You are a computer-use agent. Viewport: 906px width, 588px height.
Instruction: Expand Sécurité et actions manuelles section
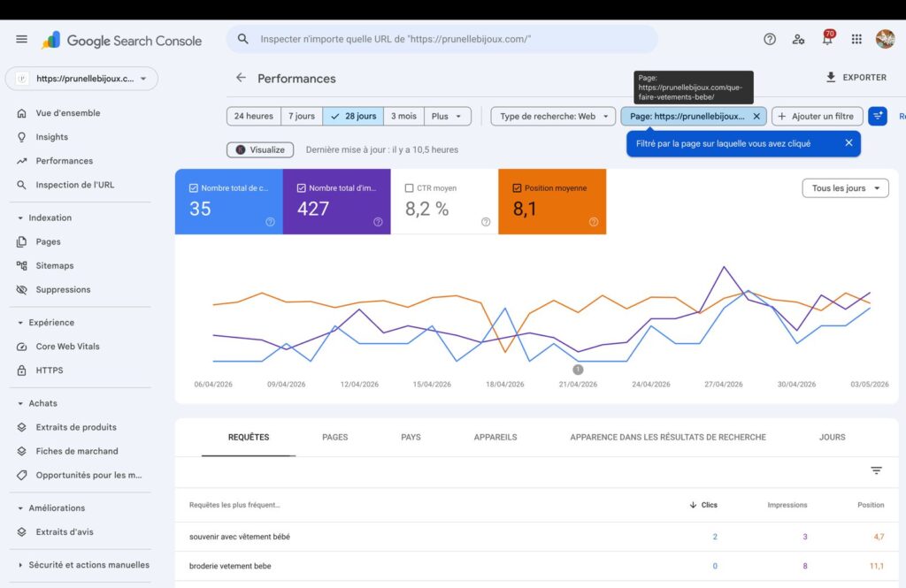(83, 565)
